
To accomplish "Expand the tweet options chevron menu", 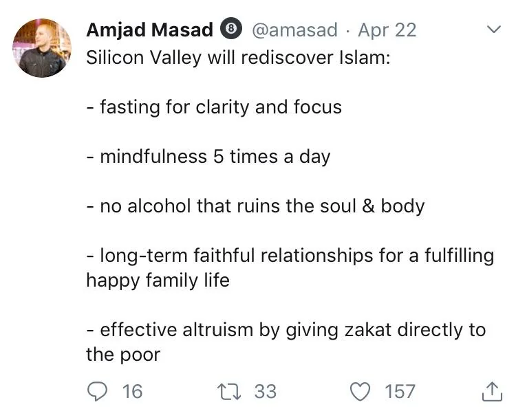I will (492, 30).
